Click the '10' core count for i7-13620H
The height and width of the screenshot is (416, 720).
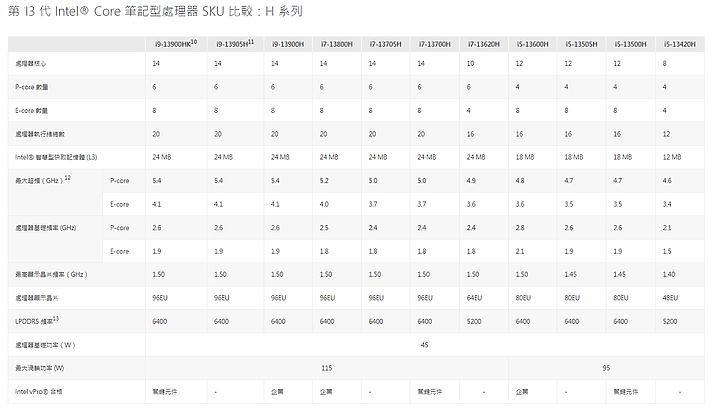470,63
